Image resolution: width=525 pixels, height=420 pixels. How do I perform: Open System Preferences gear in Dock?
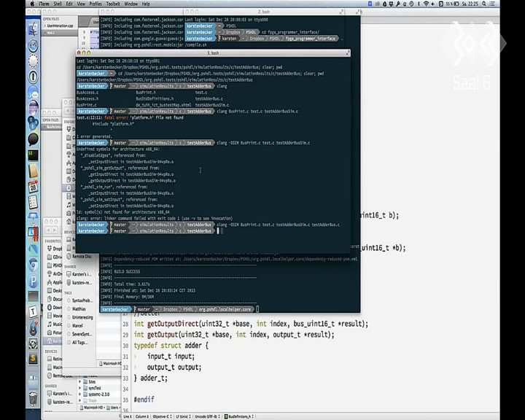[33, 343]
